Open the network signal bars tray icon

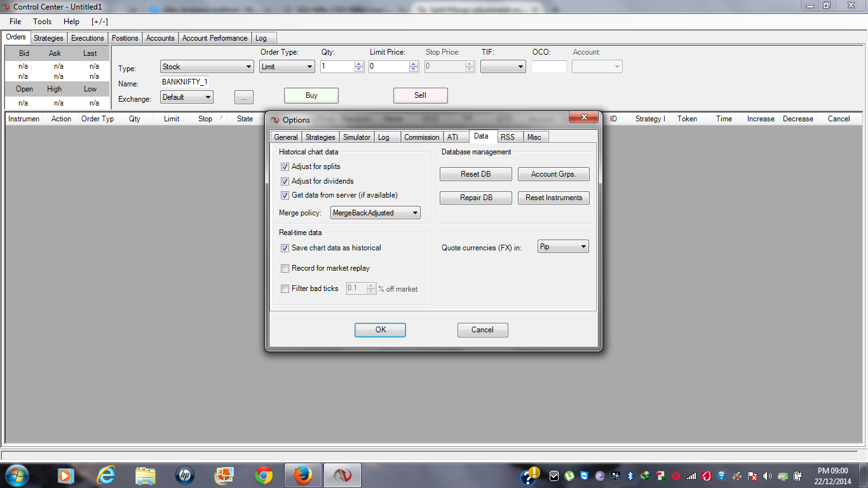coord(691,476)
